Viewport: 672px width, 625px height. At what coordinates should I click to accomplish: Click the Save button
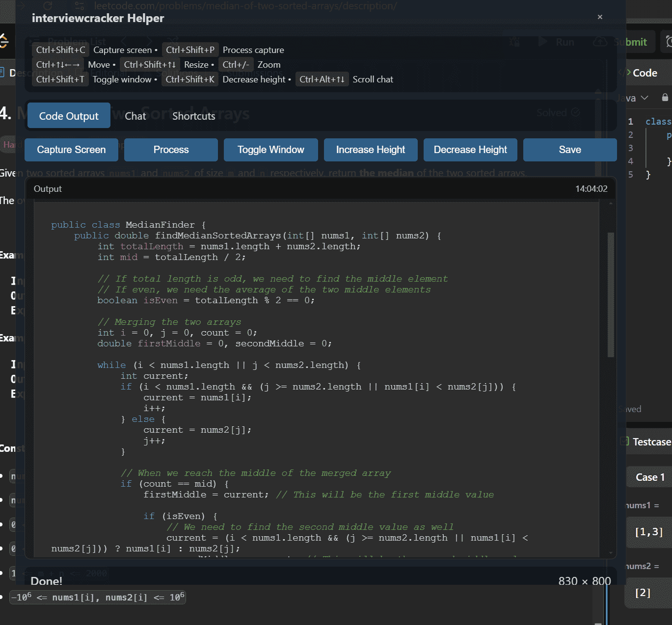(570, 150)
